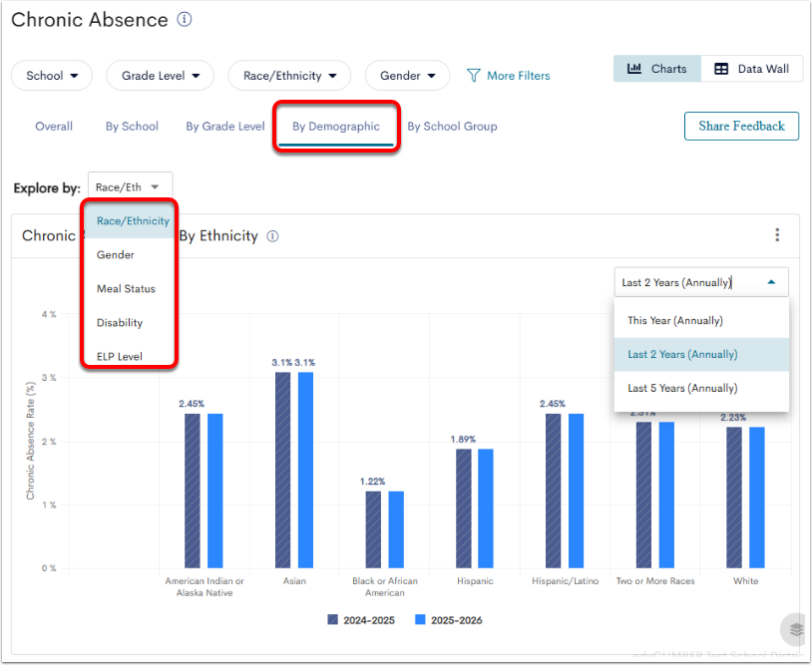
Task: Select Last 2 Years (Annually) option
Action: point(701,355)
